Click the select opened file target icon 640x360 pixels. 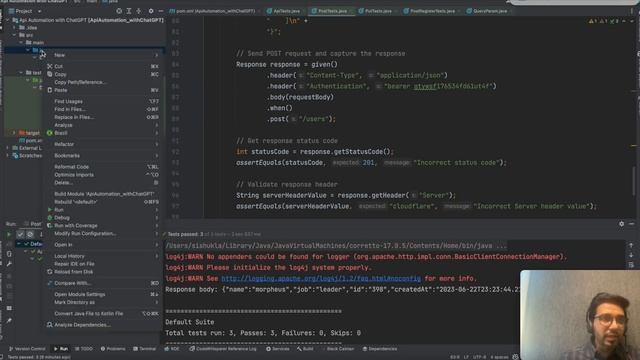[119, 11]
